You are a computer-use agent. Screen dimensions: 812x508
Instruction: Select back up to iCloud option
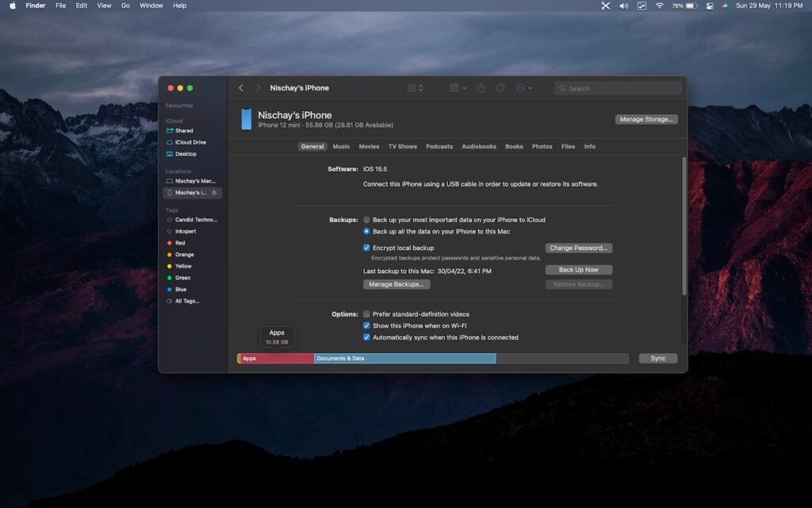tap(366, 220)
